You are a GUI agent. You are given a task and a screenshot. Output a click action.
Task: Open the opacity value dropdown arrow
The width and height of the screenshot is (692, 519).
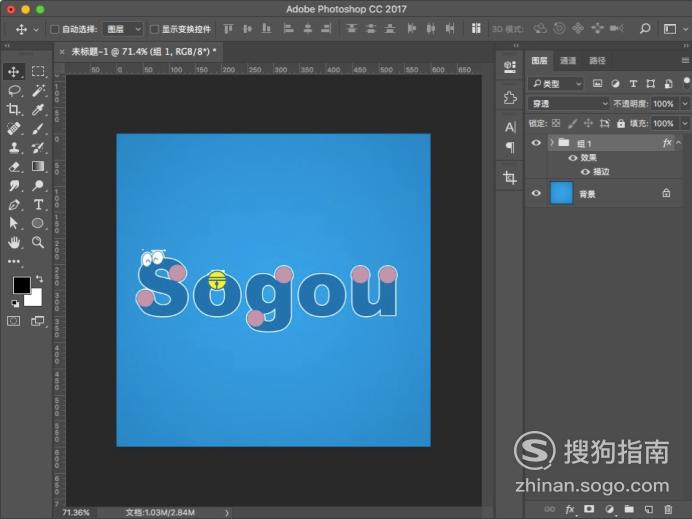click(684, 104)
